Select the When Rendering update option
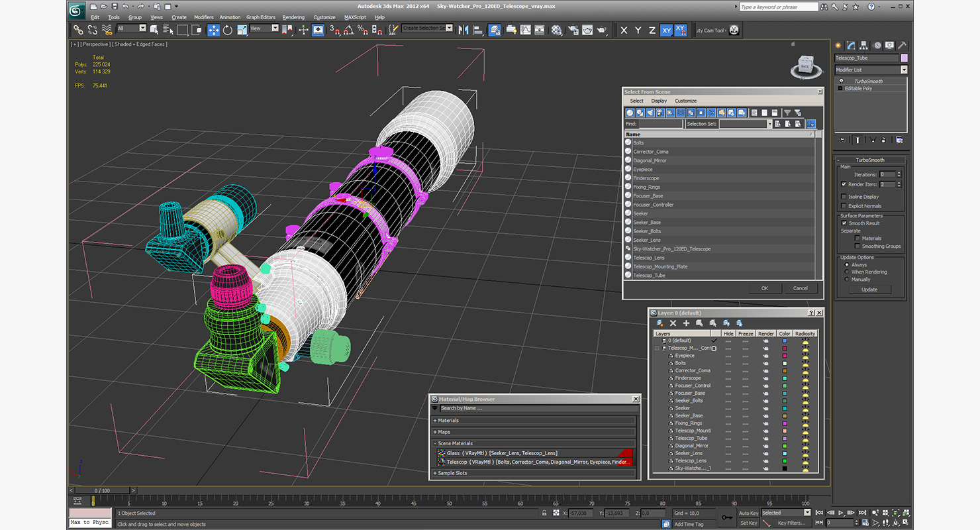Screen dimensions: 980x530 [x=846, y=272]
